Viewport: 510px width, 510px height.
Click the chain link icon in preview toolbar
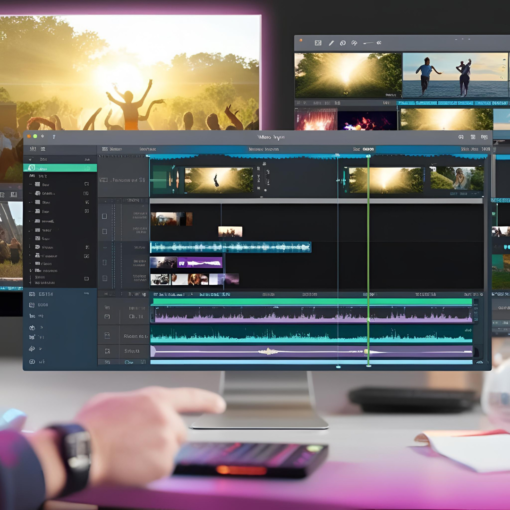coord(354,43)
